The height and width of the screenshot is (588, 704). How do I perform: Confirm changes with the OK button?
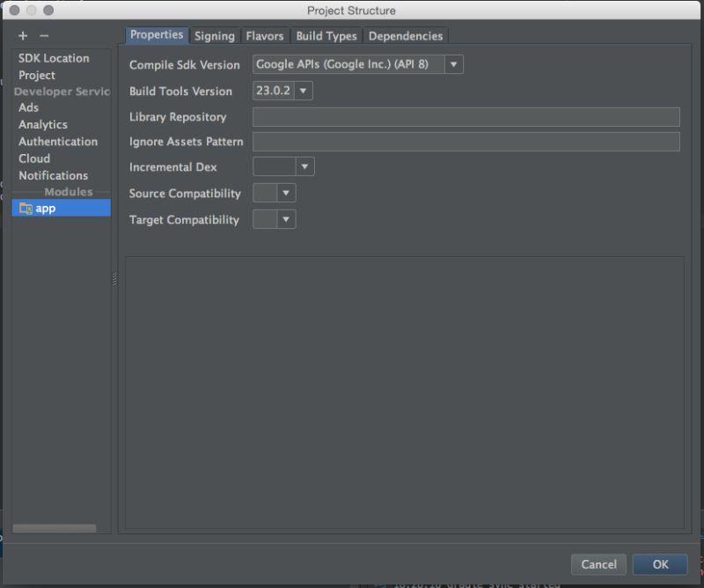(660, 564)
